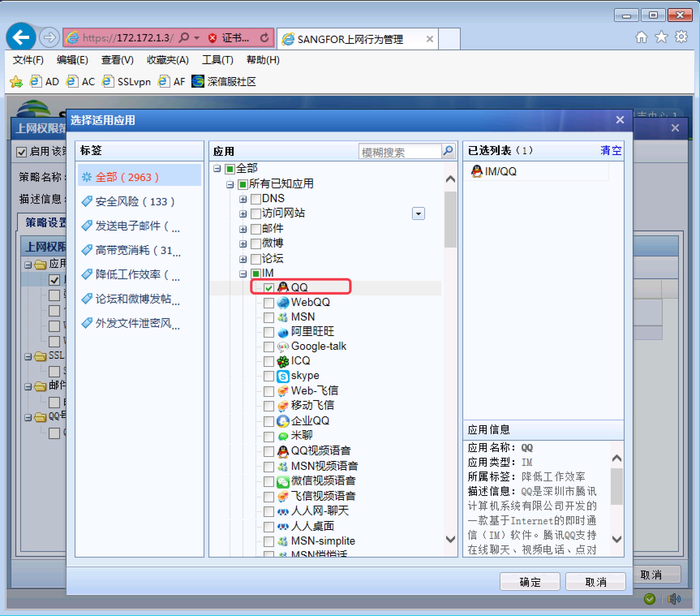Click the 深信服社区 favorites bar icon
Image resolution: width=700 pixels, height=616 pixels.
point(198,82)
